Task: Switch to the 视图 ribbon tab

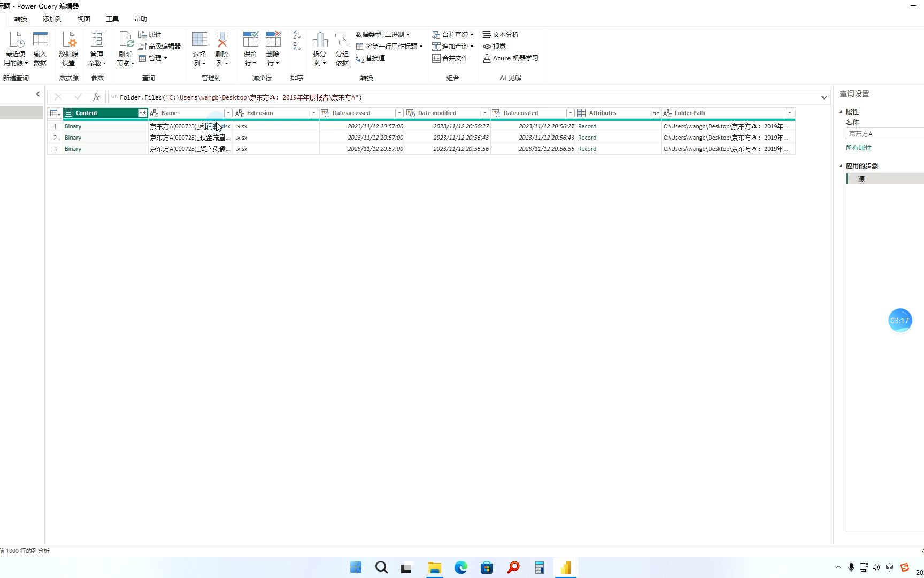Action: pos(83,19)
